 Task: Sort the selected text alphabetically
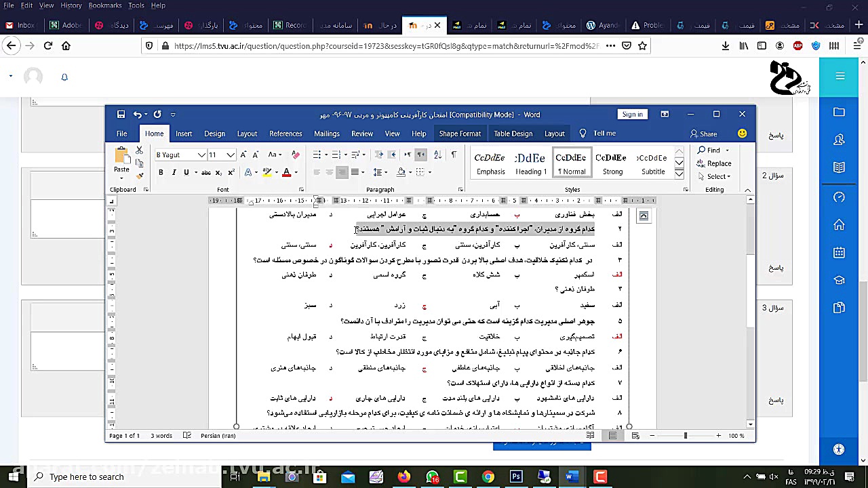[x=437, y=155]
